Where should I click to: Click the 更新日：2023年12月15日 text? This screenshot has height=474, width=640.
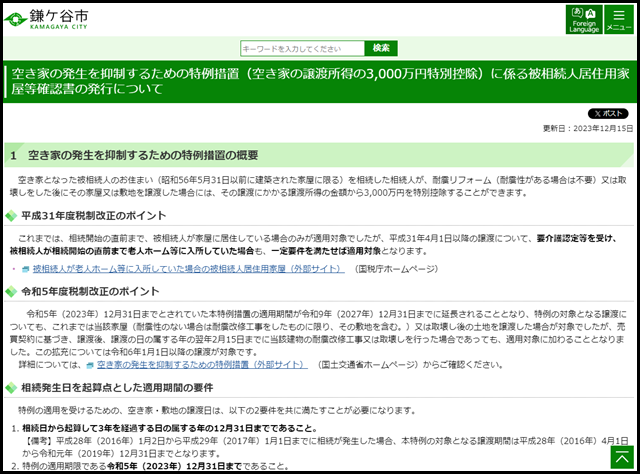pyautogui.click(x=588, y=129)
